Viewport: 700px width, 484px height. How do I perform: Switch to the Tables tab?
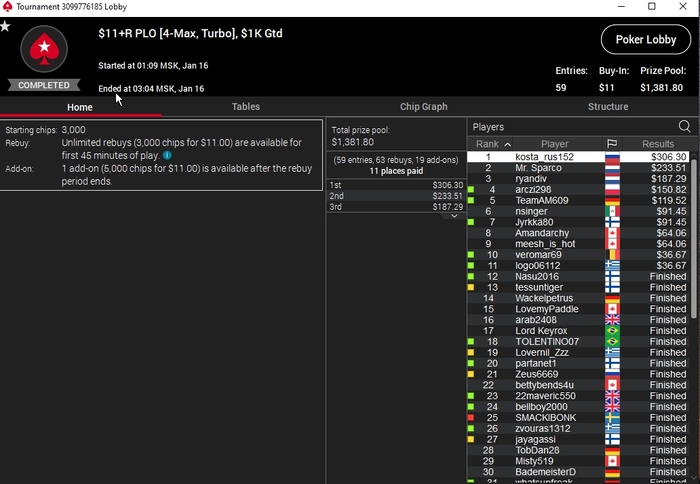click(246, 107)
